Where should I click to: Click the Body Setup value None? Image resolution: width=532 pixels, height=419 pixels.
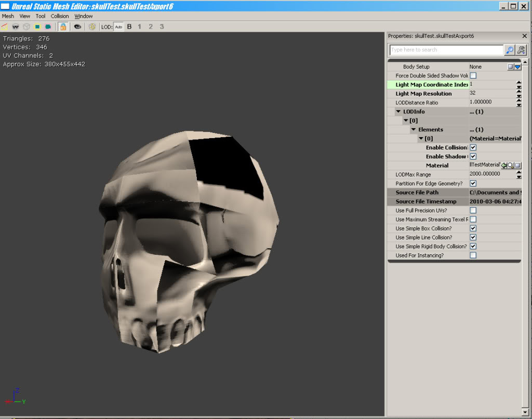click(475, 67)
